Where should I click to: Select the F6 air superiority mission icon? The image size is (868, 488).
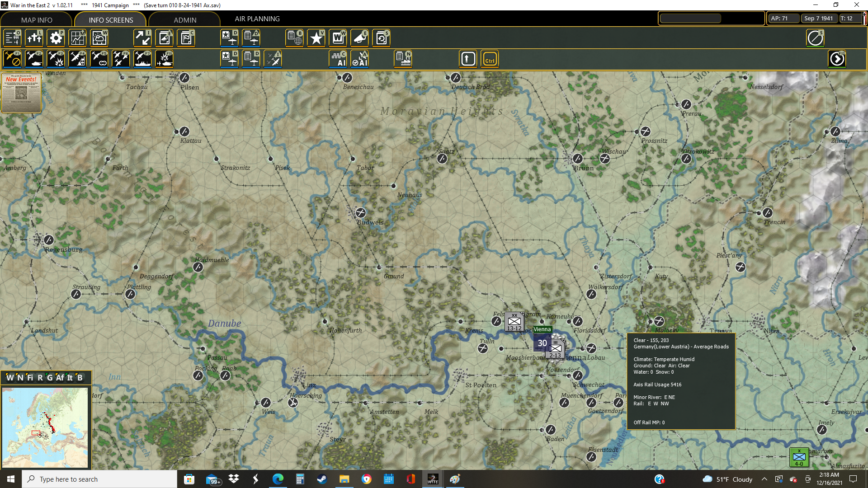point(121,59)
